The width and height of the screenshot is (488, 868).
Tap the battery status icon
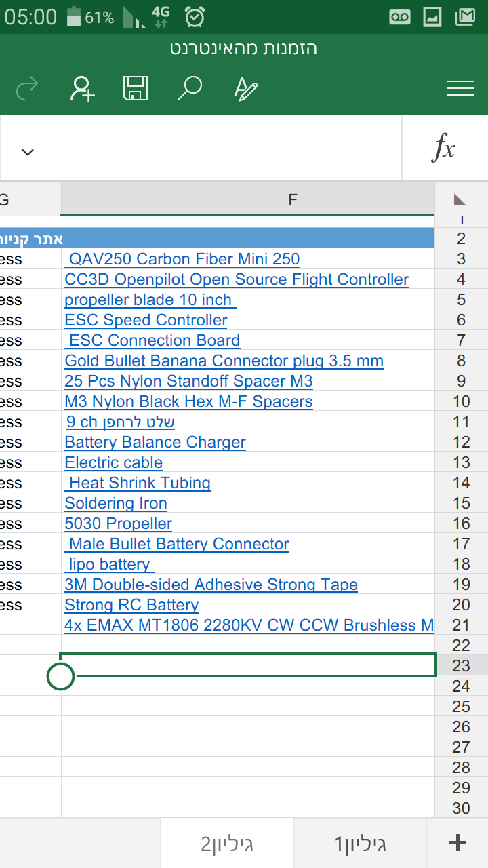click(x=75, y=16)
